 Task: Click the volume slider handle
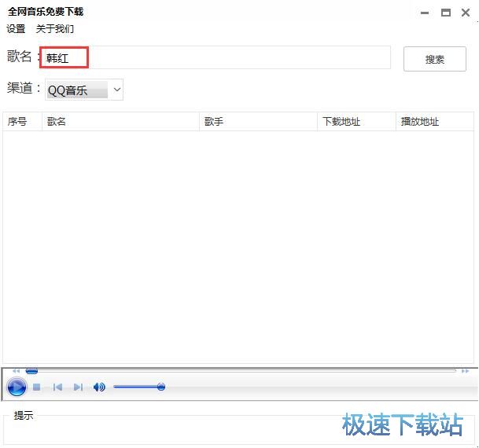161,387
